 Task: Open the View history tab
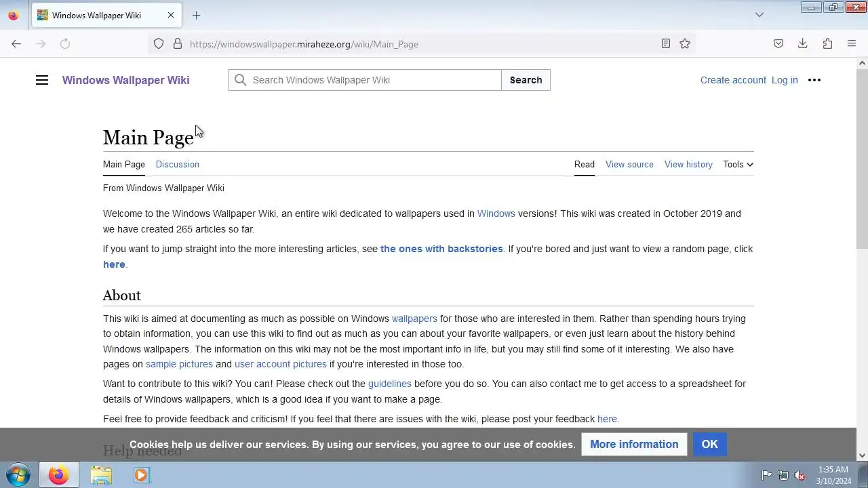point(688,164)
